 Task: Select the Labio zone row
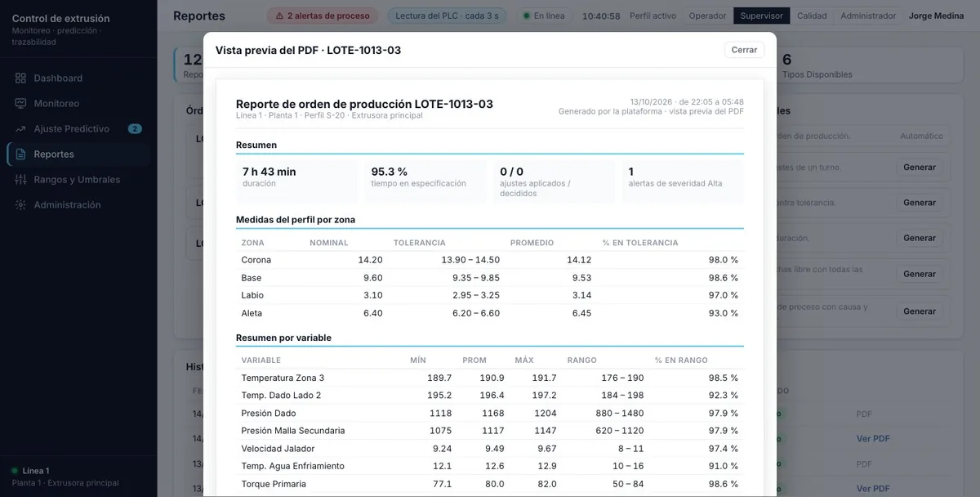click(x=490, y=295)
